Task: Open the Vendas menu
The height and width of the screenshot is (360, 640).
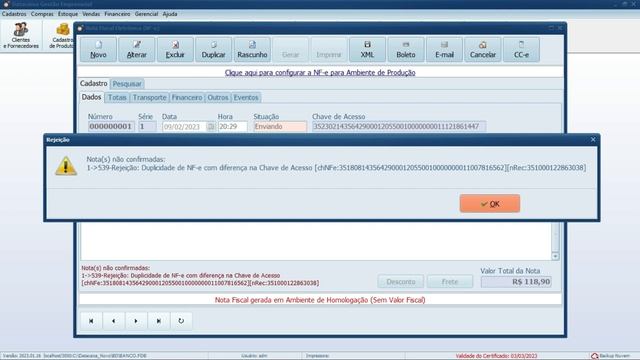Action: coord(91,14)
